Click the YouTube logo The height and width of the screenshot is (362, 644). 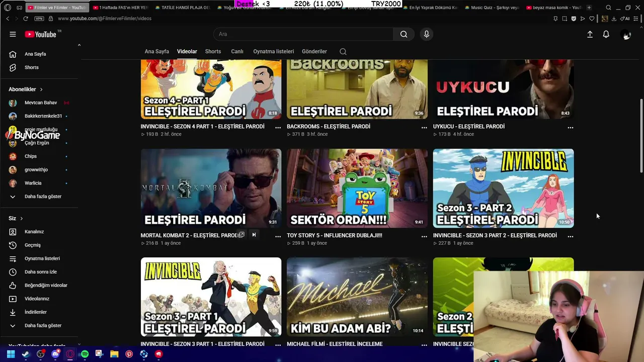click(x=40, y=34)
